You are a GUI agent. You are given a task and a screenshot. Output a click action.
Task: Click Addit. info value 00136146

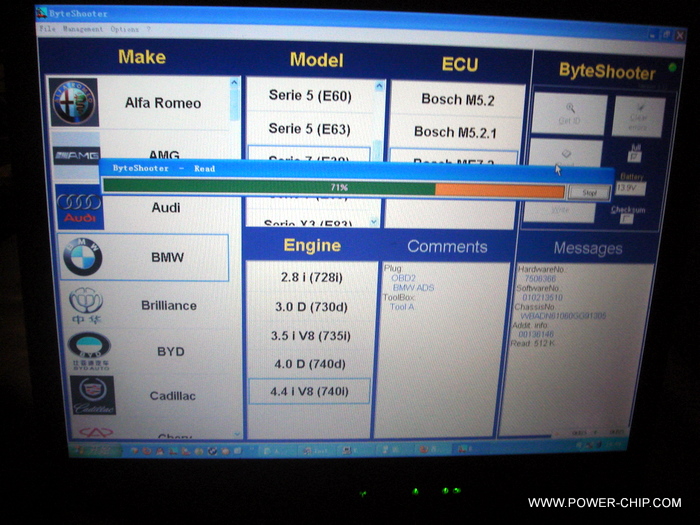pos(536,334)
